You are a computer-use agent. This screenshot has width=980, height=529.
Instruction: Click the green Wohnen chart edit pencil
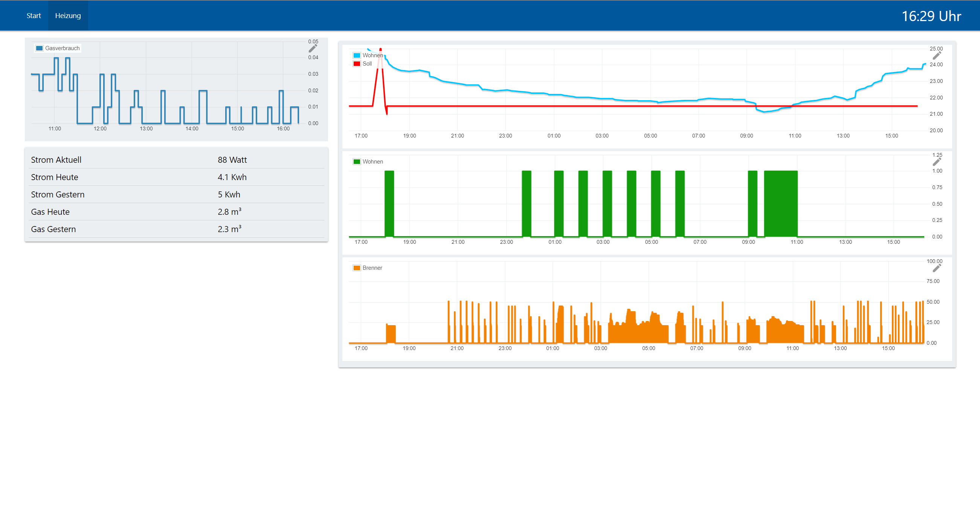(936, 162)
